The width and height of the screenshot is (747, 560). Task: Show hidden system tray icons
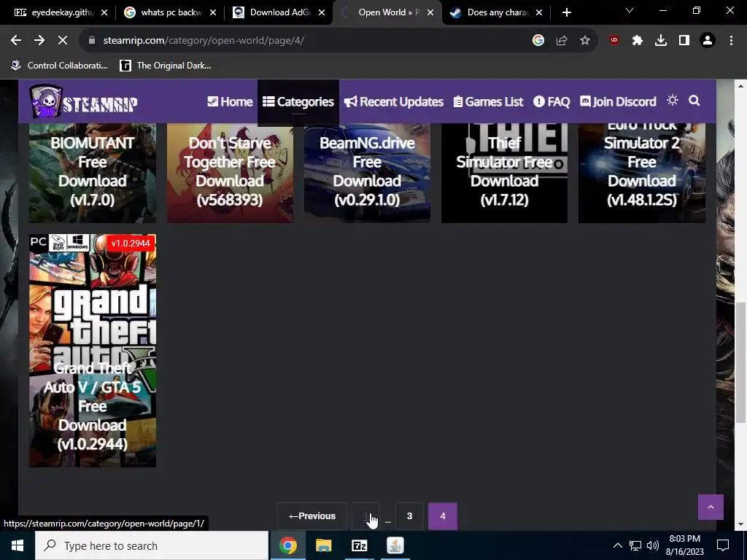617,545
